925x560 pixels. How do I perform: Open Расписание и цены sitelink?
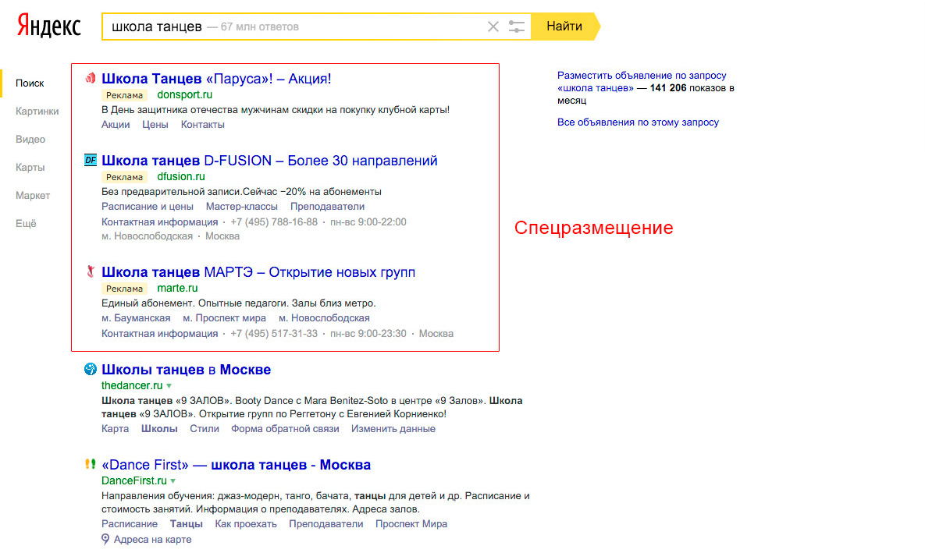tap(148, 207)
